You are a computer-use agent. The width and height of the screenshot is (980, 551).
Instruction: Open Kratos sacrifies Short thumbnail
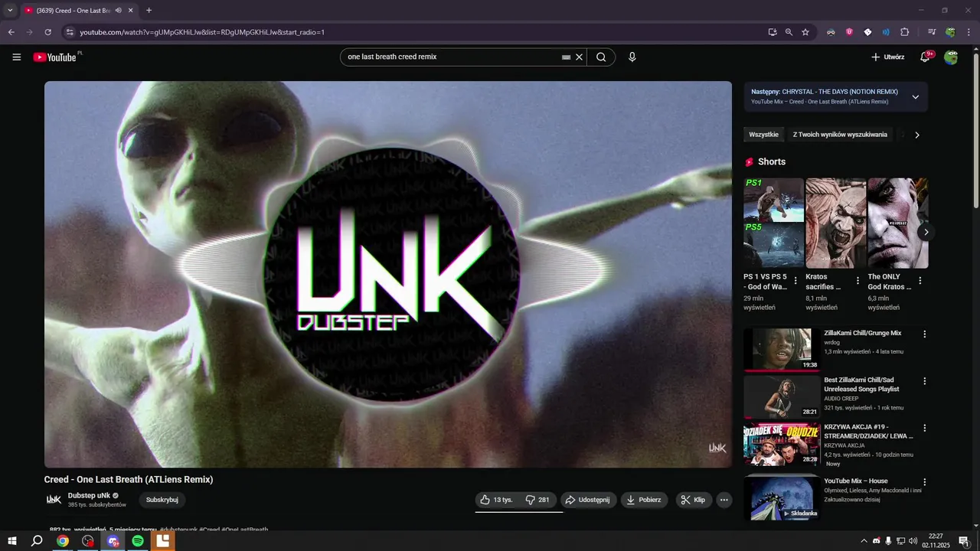coord(835,223)
